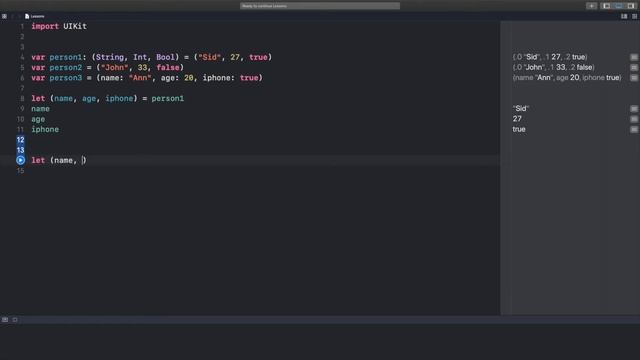640x360 pixels.
Task: Click "name" identifier on line 9
Action: point(40,109)
